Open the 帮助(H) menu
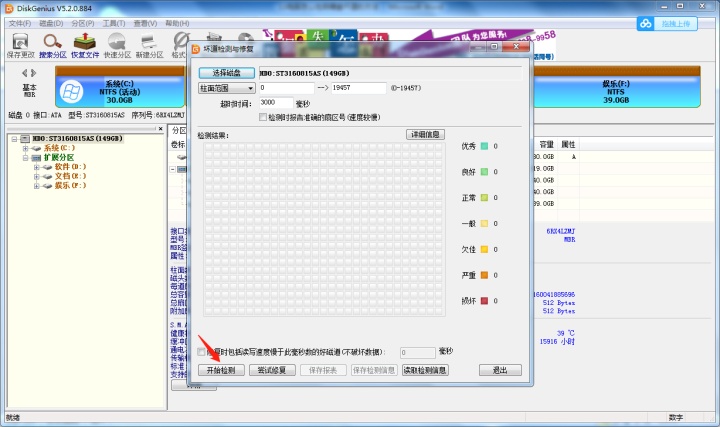 [x=177, y=23]
